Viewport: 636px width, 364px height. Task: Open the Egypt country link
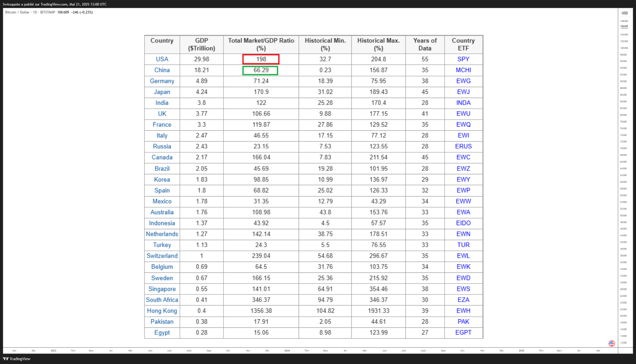[x=162, y=333]
